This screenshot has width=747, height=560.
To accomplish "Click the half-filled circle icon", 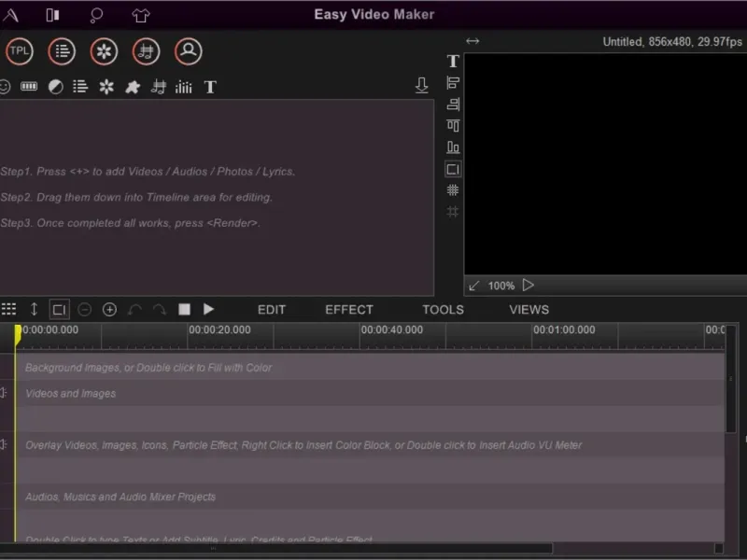I will pyautogui.click(x=55, y=87).
